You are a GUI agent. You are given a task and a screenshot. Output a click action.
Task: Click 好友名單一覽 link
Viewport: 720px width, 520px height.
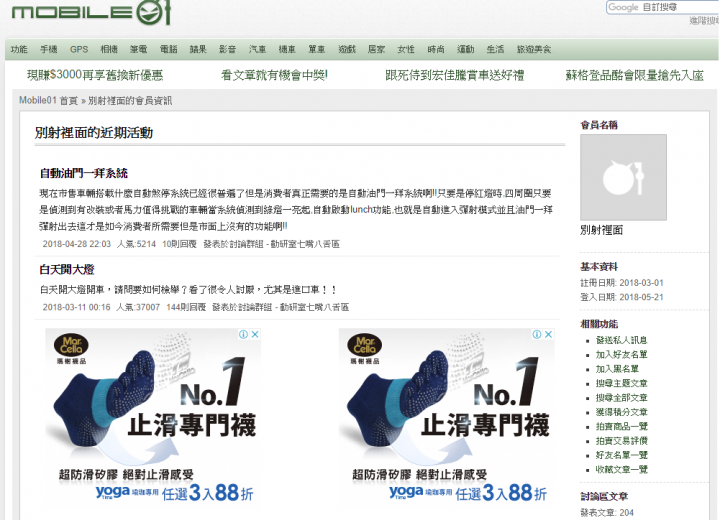click(621, 455)
